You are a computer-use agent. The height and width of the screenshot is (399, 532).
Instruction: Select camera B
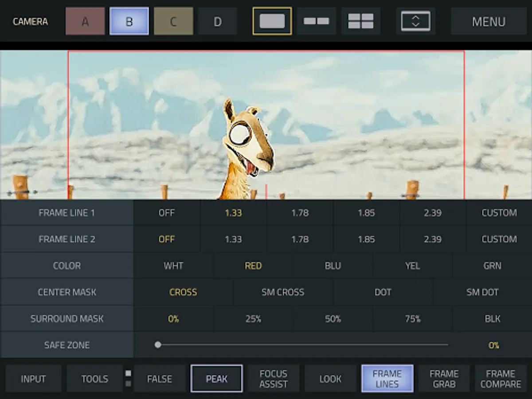pyautogui.click(x=129, y=21)
